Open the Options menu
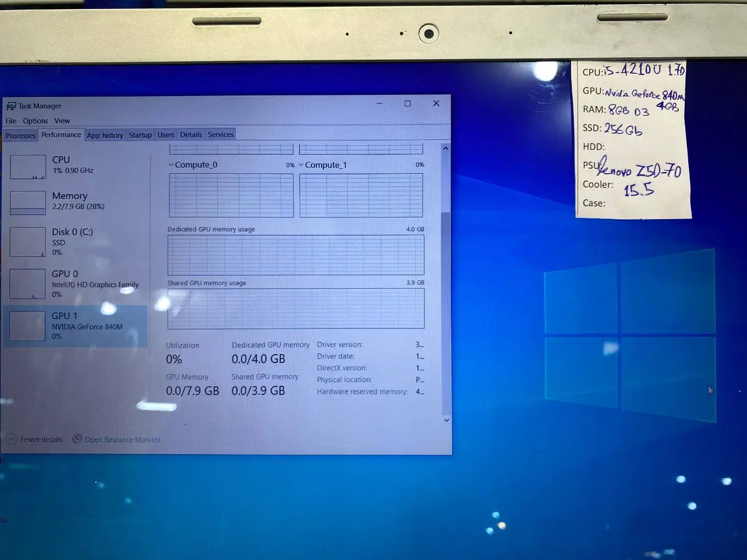The width and height of the screenshot is (747, 560). (x=35, y=121)
